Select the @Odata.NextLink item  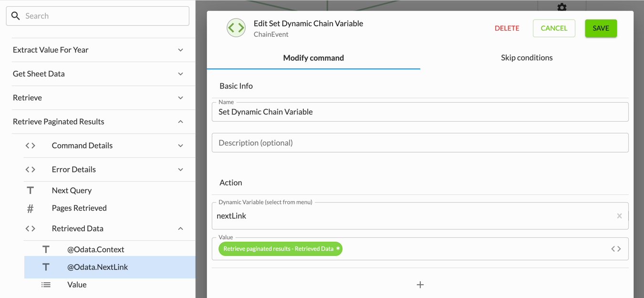click(x=110, y=267)
